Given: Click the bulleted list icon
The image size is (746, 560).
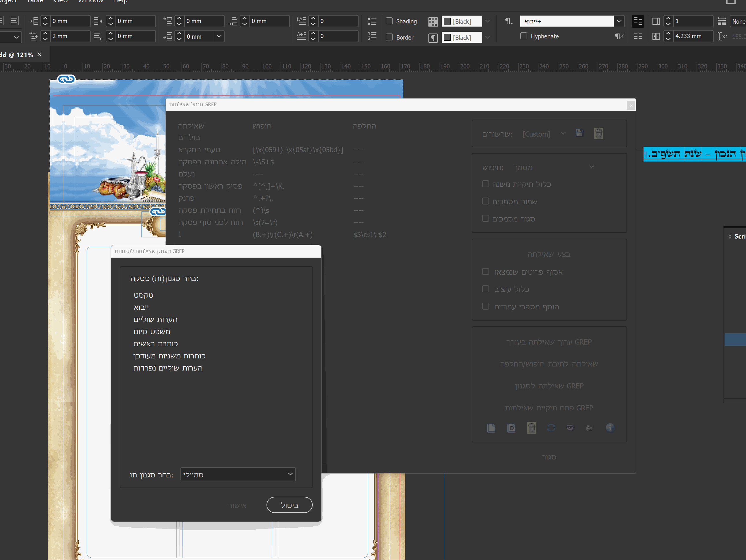Looking at the screenshot, I should 372,21.
